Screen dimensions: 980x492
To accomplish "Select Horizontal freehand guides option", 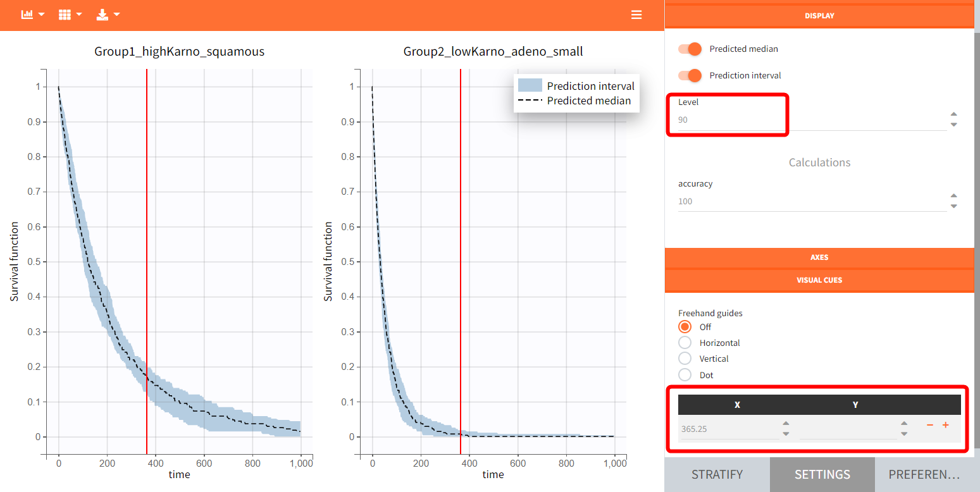I will (685, 343).
